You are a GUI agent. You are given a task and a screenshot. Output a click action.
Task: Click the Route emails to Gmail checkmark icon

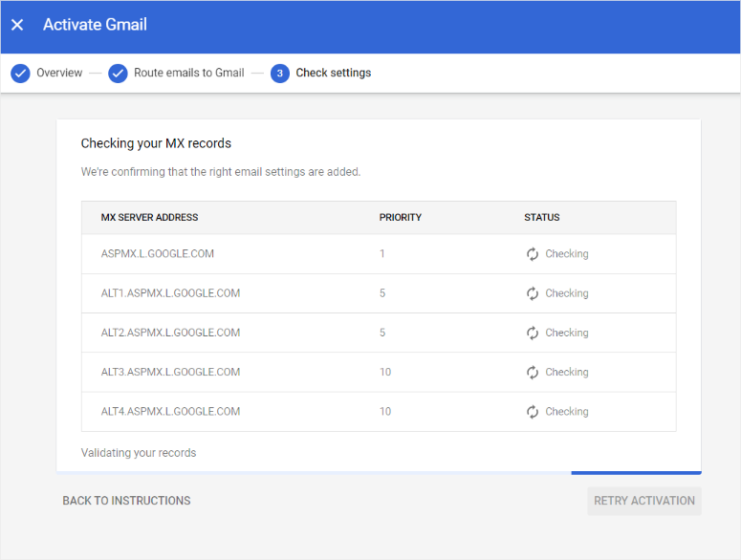tap(118, 74)
